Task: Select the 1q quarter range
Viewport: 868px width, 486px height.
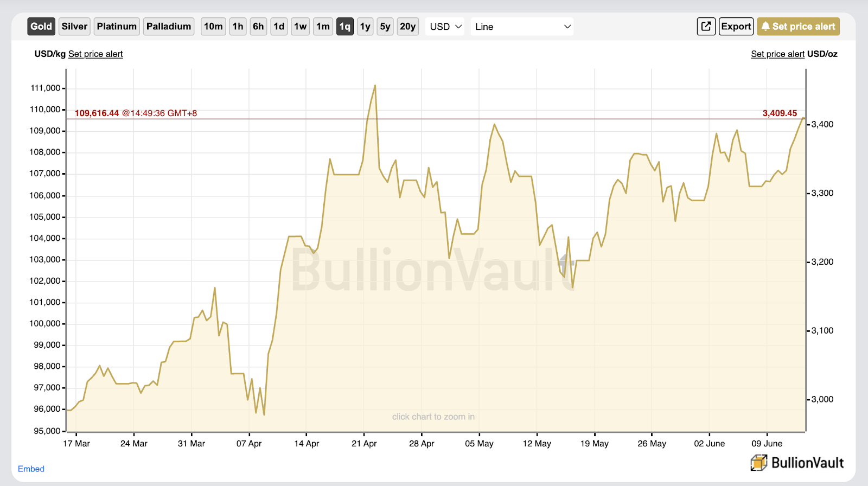Action: pyautogui.click(x=345, y=26)
